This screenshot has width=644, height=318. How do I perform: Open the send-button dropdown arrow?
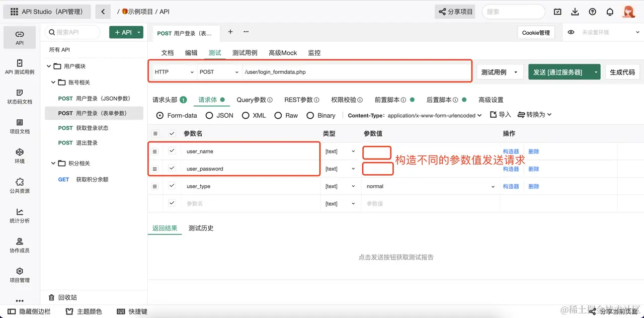coord(596,72)
